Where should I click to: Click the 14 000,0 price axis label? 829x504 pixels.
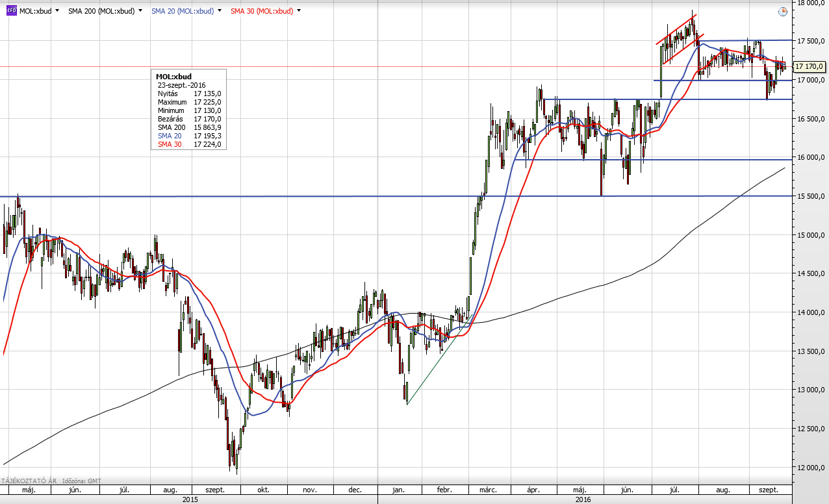click(811, 312)
